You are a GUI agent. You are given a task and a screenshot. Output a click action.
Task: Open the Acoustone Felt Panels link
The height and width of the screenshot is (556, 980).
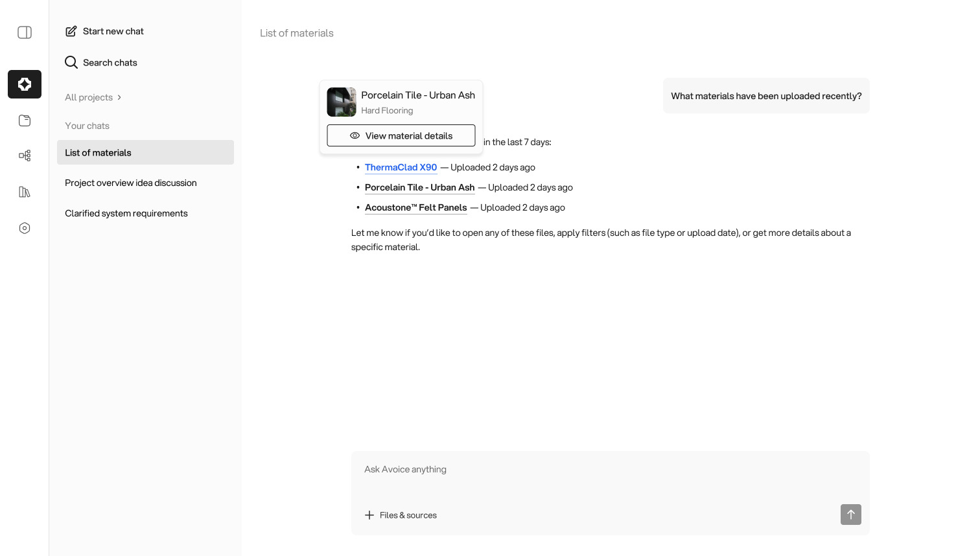(415, 207)
